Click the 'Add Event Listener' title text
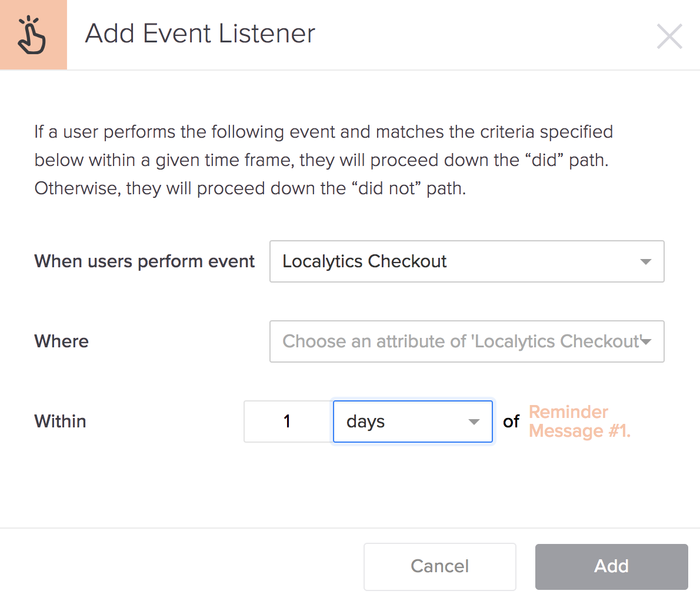700x604 pixels. point(200,34)
